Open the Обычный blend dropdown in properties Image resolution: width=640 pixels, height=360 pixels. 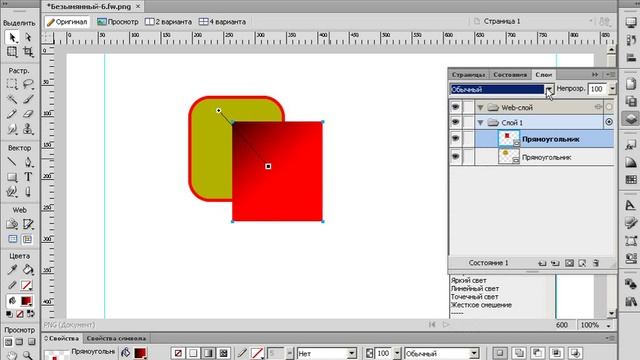tap(474, 353)
